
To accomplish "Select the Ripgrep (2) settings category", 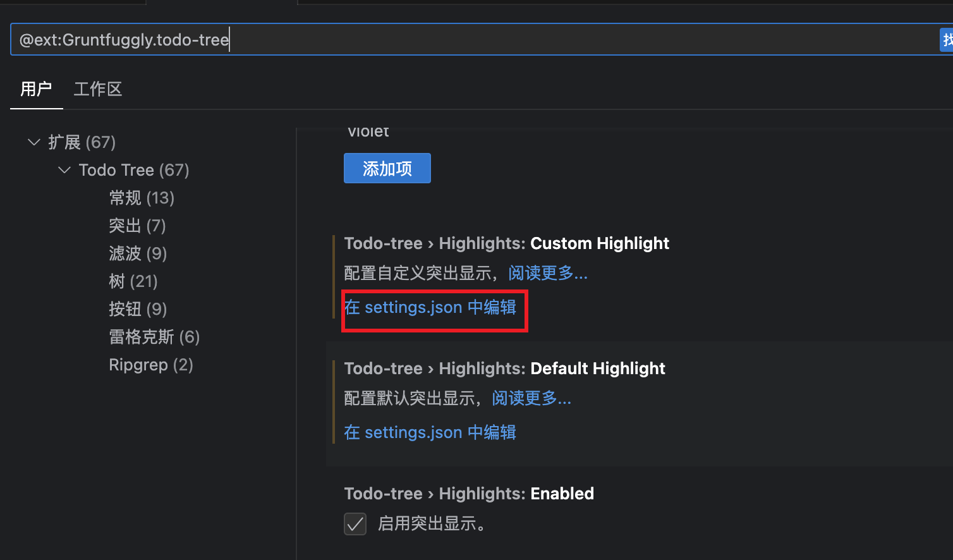I will (151, 364).
